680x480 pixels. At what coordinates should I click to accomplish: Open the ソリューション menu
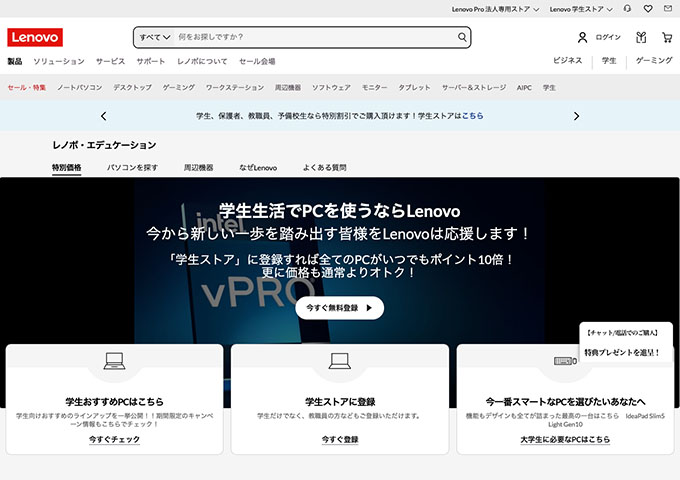click(59, 61)
